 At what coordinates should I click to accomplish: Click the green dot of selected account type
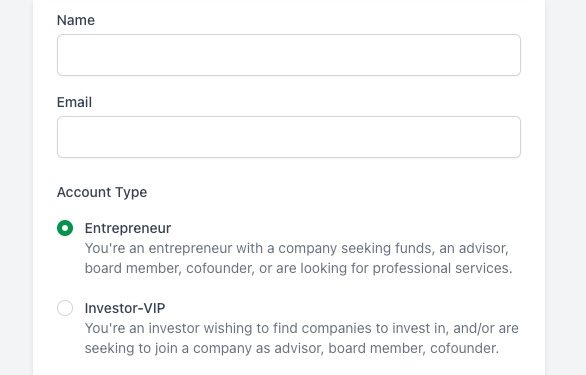click(x=65, y=228)
